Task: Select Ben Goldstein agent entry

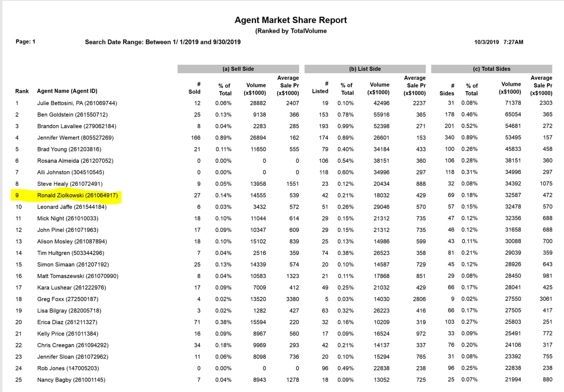Action: coord(72,115)
